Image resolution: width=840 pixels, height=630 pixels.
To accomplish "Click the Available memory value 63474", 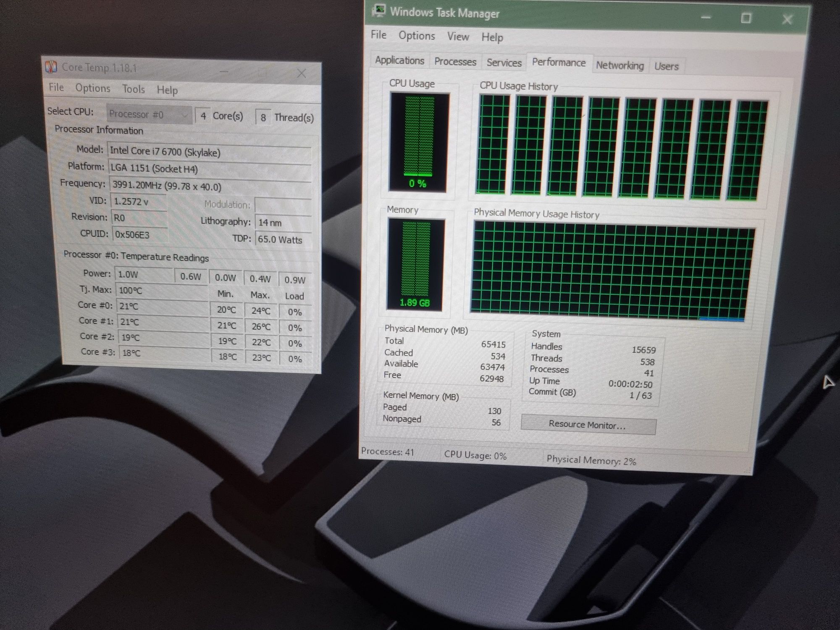I will pyautogui.click(x=492, y=367).
